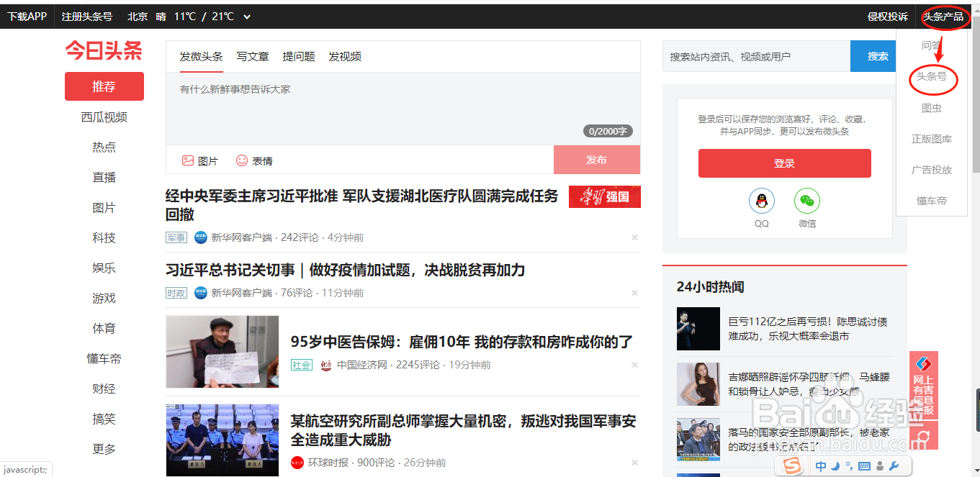Dismiss the 95岁中医告保姆 article with its X
This screenshot has height=477, width=980.
pyautogui.click(x=634, y=365)
